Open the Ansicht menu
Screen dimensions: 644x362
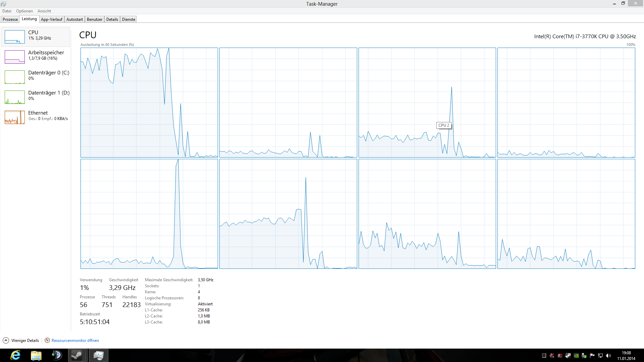click(44, 11)
